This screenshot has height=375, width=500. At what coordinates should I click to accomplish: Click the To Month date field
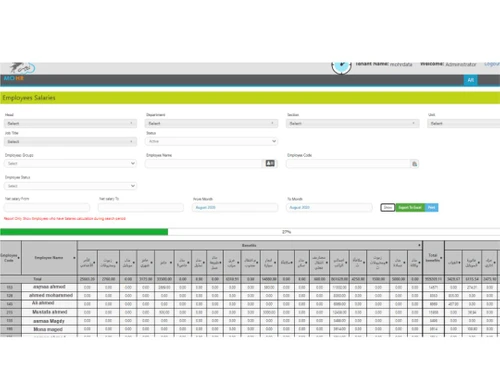click(x=329, y=207)
